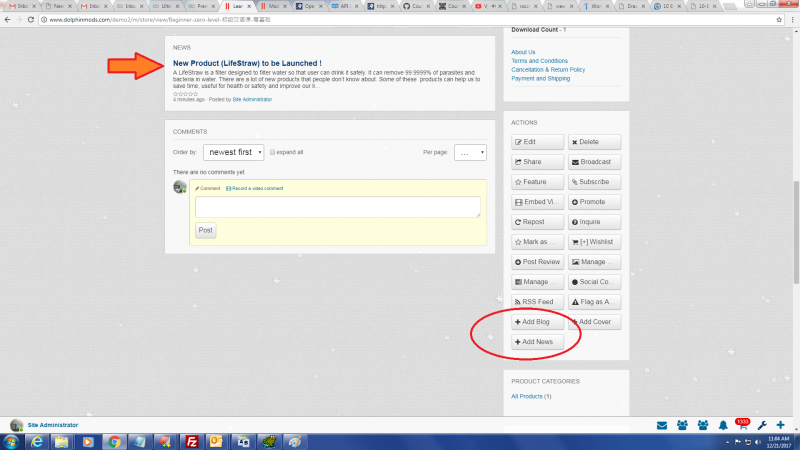Select Record a video comment tab
Viewport: 800px width, 450px height.
[x=255, y=188]
